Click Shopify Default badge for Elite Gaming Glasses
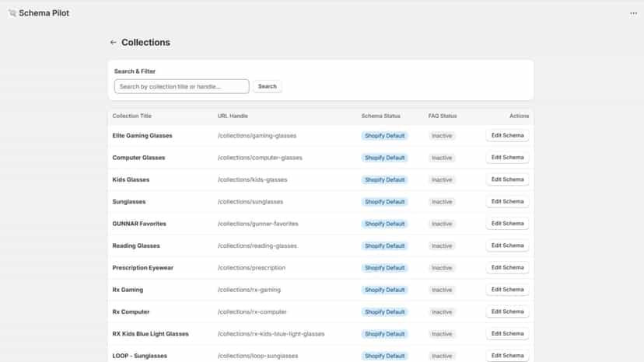This screenshot has height=362, width=644. pos(384,136)
